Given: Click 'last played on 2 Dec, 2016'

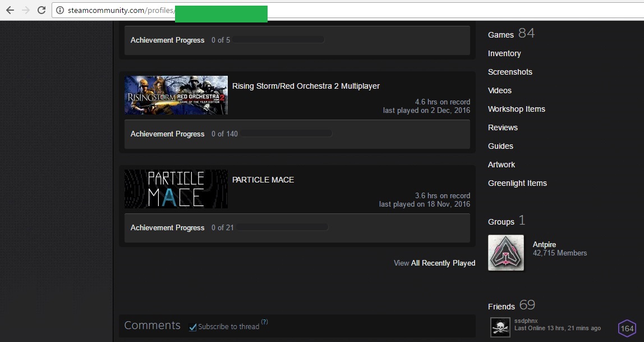Looking at the screenshot, I should (x=427, y=110).
